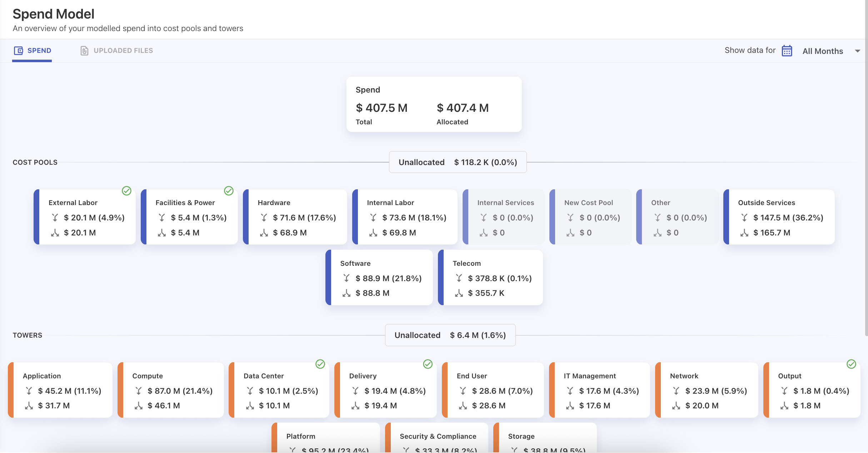Click green checkmark on Facilities & Power

229,191
